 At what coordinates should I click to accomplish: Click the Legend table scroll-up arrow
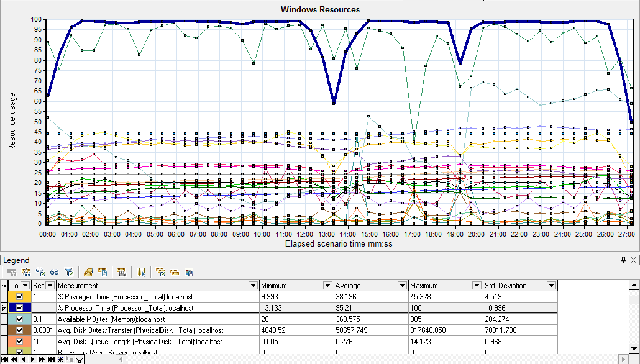tap(633, 285)
